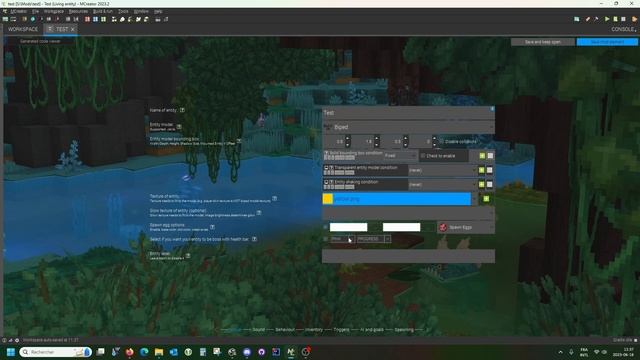
Task: Open help for boss health bar option
Action: (x=254, y=239)
